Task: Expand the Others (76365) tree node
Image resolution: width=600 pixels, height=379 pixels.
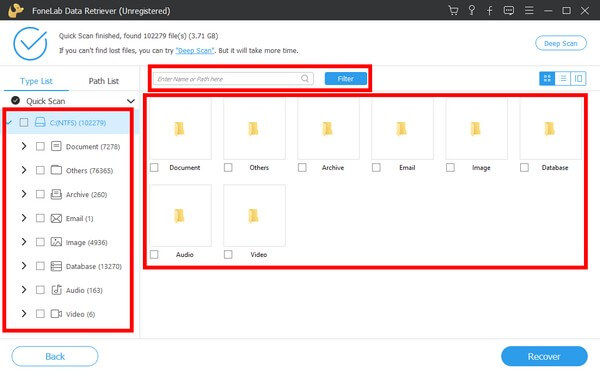Action: [24, 170]
